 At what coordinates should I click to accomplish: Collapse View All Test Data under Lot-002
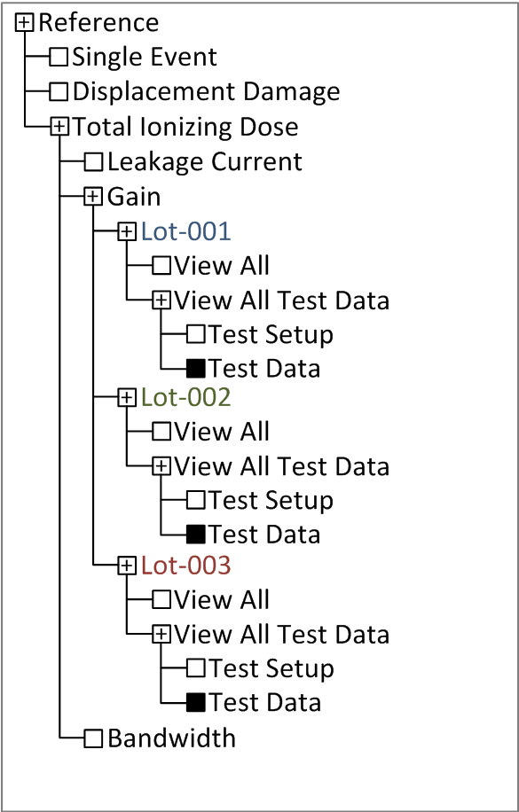pos(161,466)
